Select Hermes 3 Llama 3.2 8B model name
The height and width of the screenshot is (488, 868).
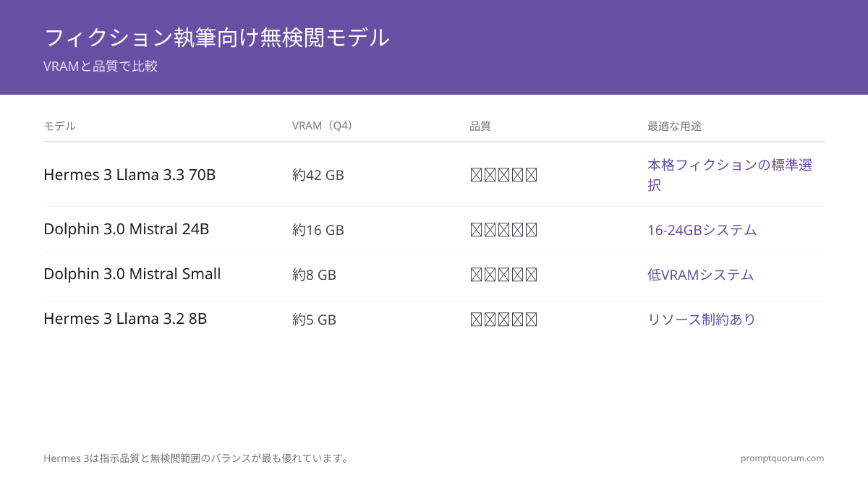[x=125, y=319]
